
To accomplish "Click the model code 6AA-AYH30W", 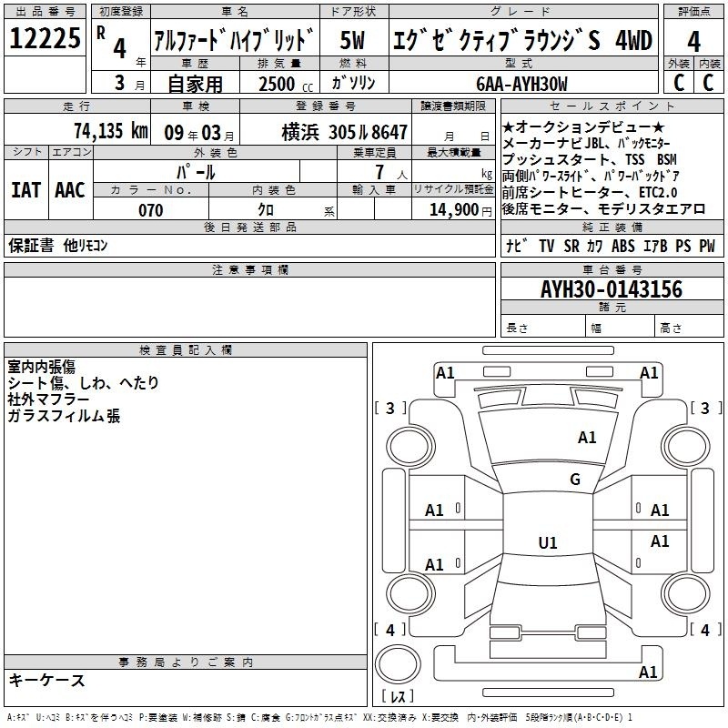I will (521, 84).
